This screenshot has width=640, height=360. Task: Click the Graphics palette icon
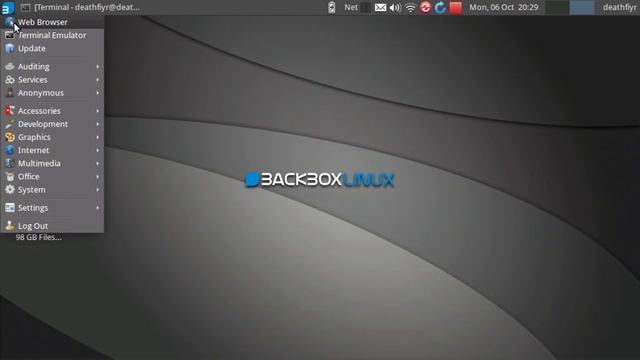[x=10, y=137]
